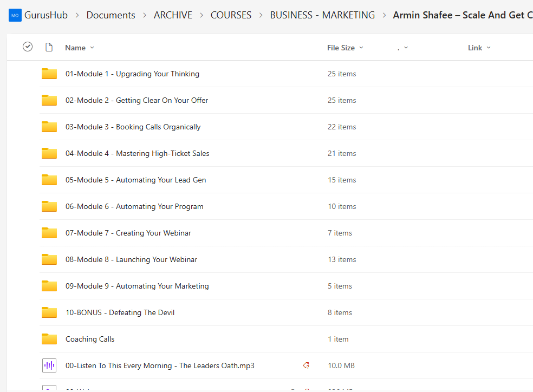Open the Leaders Oath mp3 file name
Screen dimensions: 533x392
tap(160, 366)
